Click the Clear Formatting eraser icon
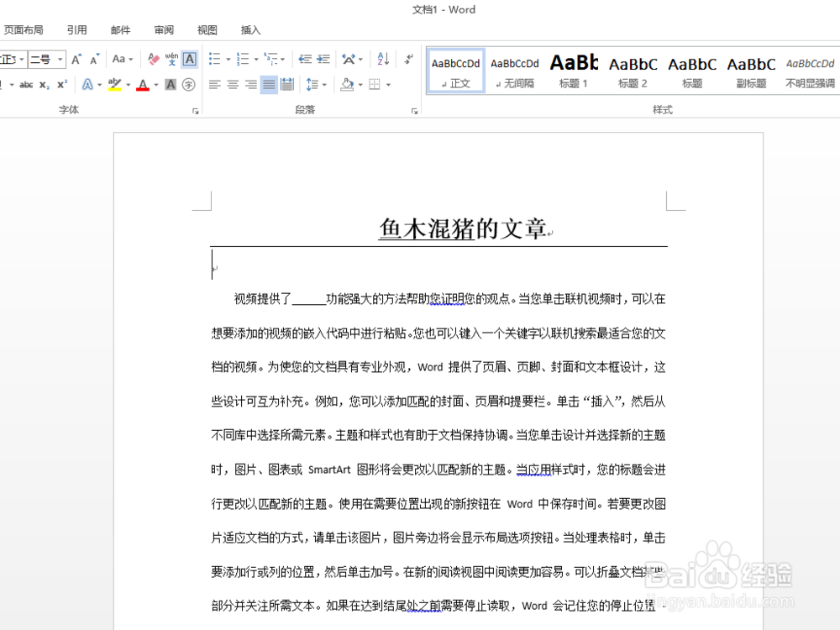 [x=153, y=59]
